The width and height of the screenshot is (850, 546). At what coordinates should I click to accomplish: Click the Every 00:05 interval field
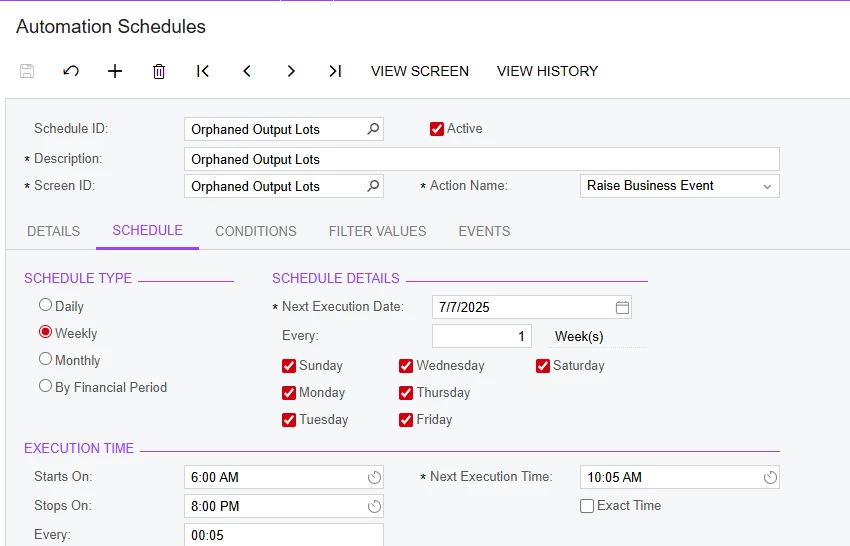pyautogui.click(x=284, y=535)
